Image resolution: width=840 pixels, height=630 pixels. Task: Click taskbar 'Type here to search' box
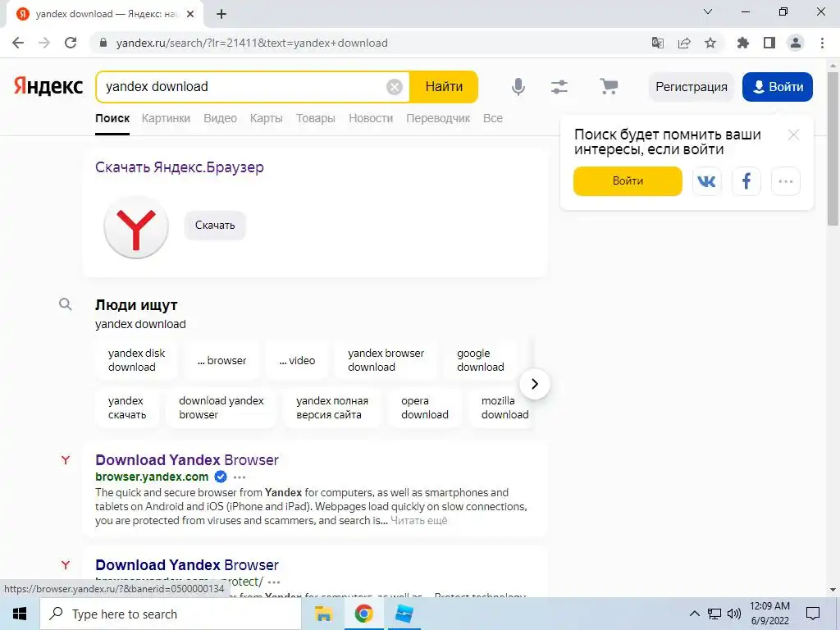[x=171, y=614]
